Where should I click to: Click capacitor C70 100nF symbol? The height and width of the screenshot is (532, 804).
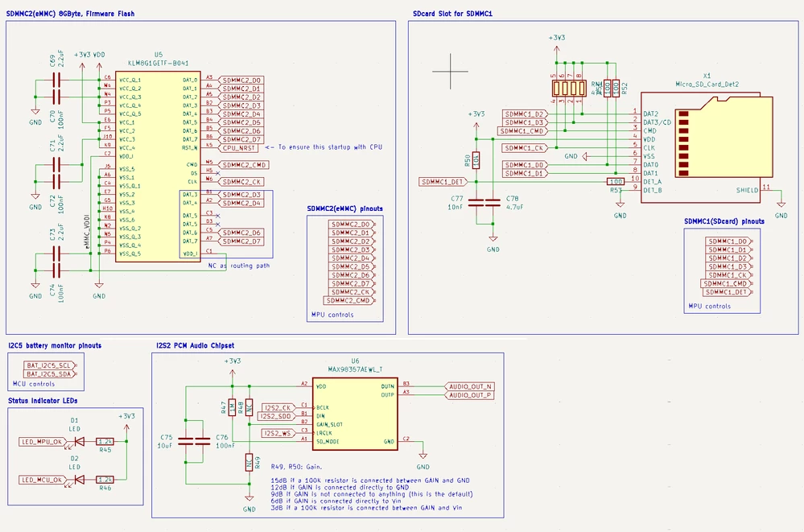(56, 97)
